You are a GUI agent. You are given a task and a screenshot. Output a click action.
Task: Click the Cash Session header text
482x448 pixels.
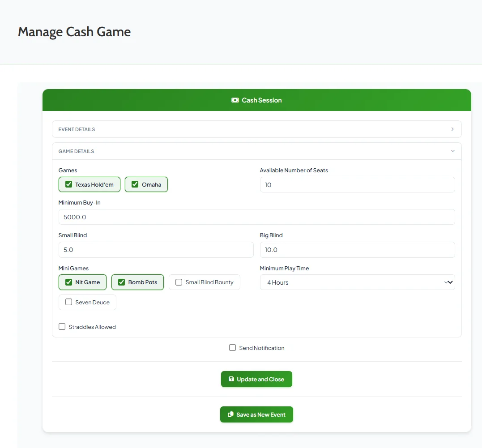coord(262,100)
